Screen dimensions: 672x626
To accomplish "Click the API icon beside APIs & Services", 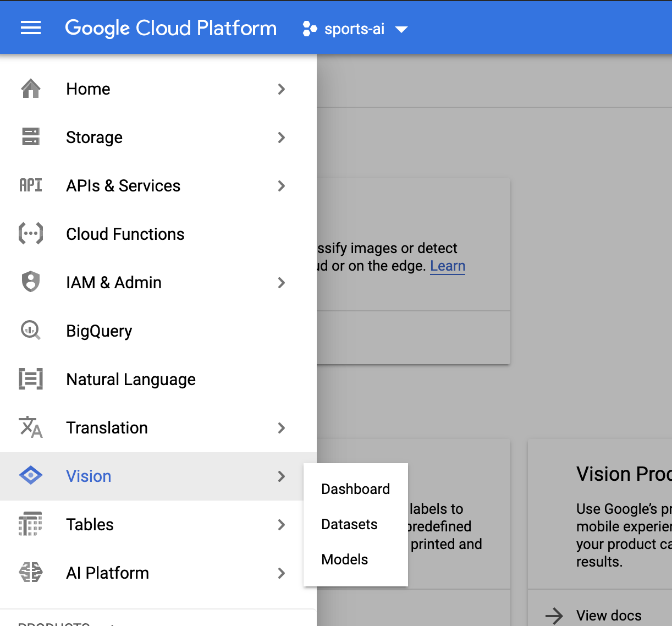I will coord(31,185).
